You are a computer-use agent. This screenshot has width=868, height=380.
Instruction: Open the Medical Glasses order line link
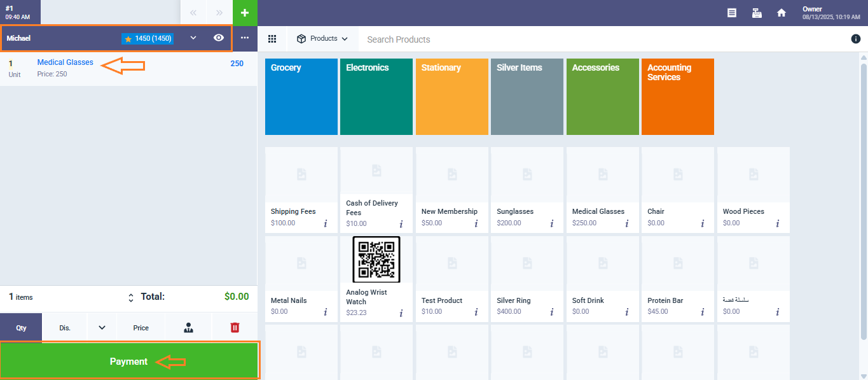pyautogui.click(x=65, y=62)
